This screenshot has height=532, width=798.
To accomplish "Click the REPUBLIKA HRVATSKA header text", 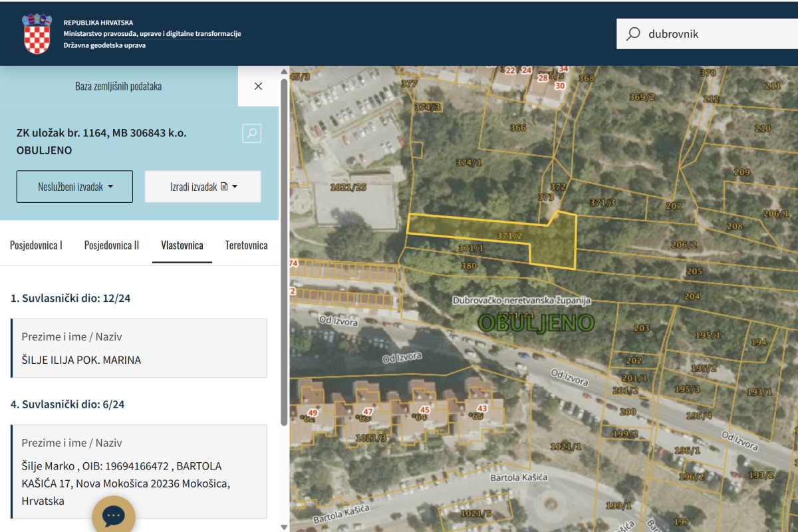I will [98, 23].
